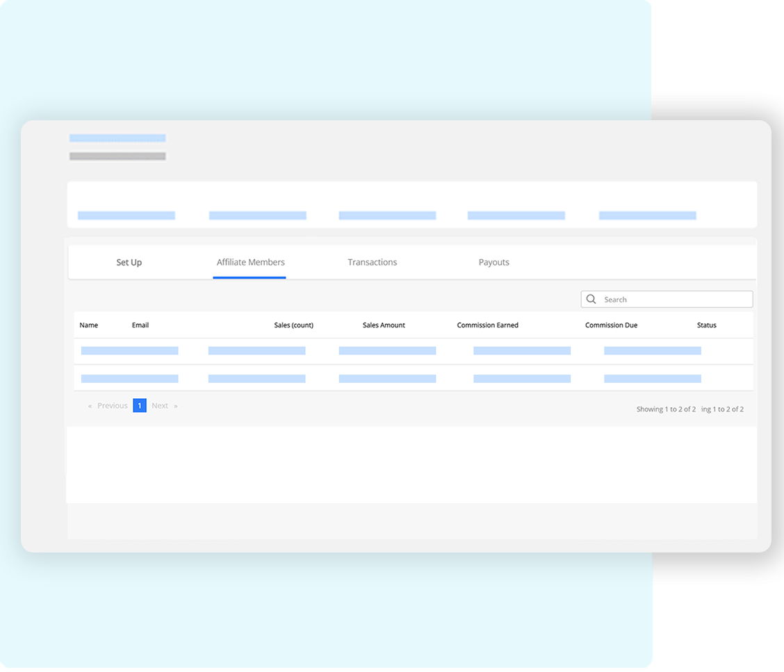Viewport: 784px width, 672px height.
Task: Sort by the Email column header
Action: pos(140,325)
